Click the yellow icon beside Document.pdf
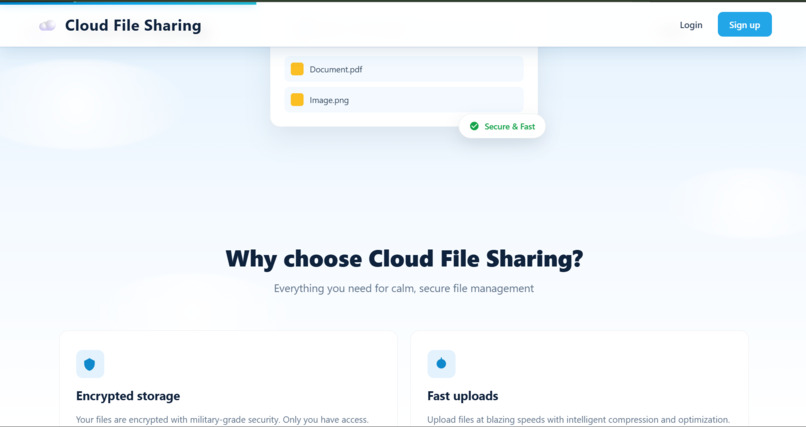This screenshot has height=427, width=806. (x=297, y=69)
